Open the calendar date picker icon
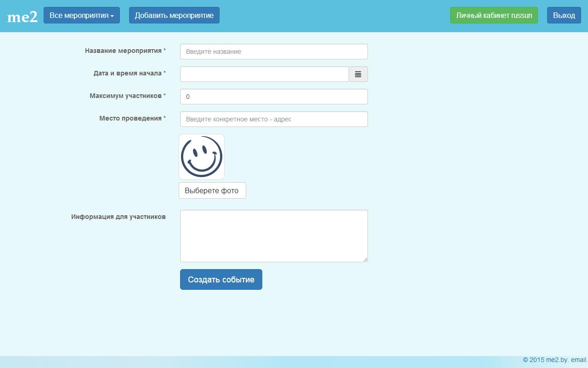Viewport: 588px width, 368px height. (x=358, y=74)
